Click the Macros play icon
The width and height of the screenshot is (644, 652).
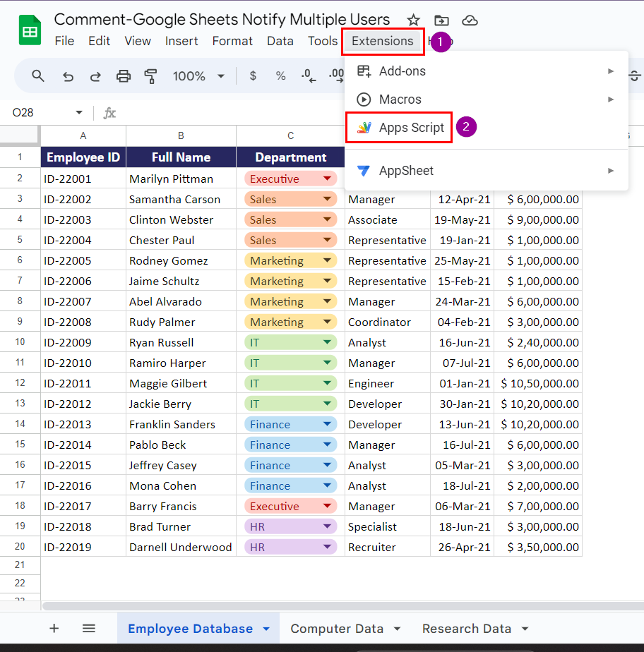pos(364,99)
